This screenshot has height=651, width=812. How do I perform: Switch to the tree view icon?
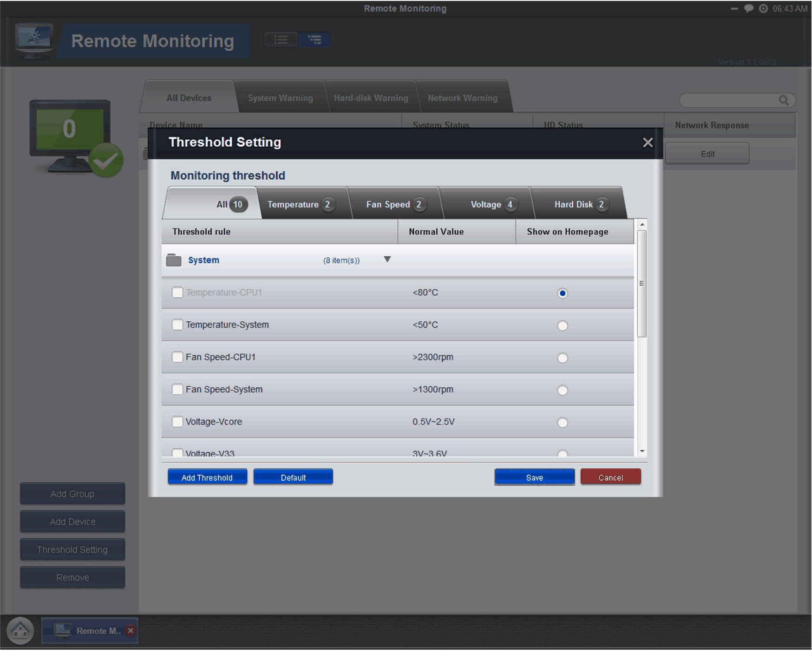click(x=314, y=40)
